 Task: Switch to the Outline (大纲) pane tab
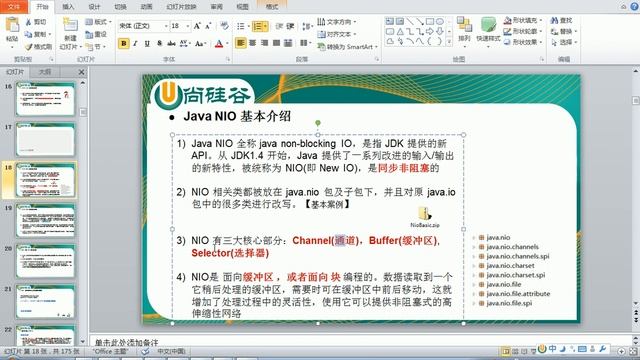[x=44, y=72]
